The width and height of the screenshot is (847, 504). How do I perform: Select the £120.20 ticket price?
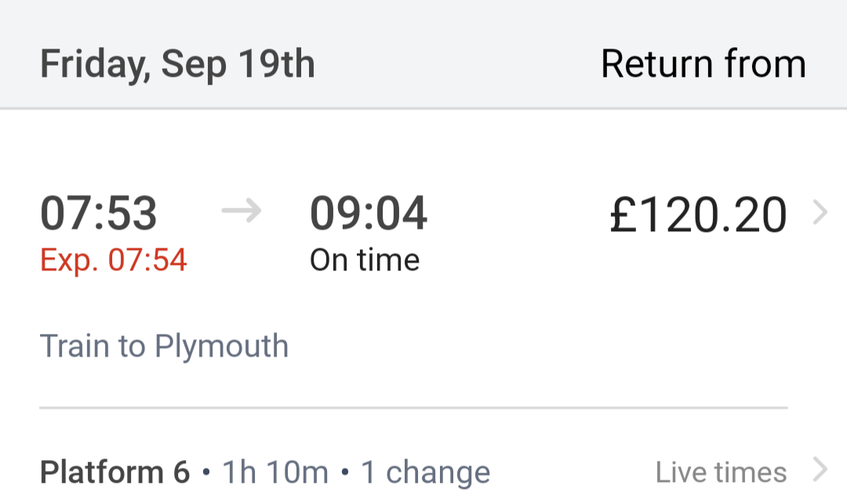coord(698,215)
